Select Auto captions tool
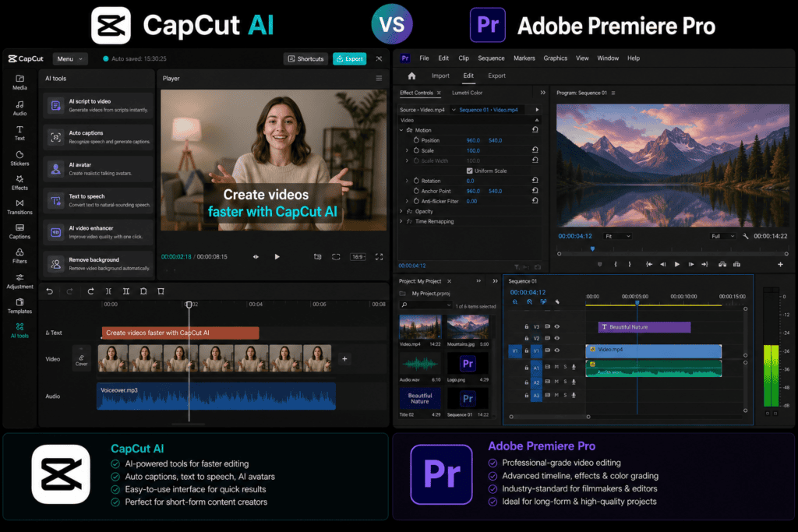 pyautogui.click(x=97, y=137)
